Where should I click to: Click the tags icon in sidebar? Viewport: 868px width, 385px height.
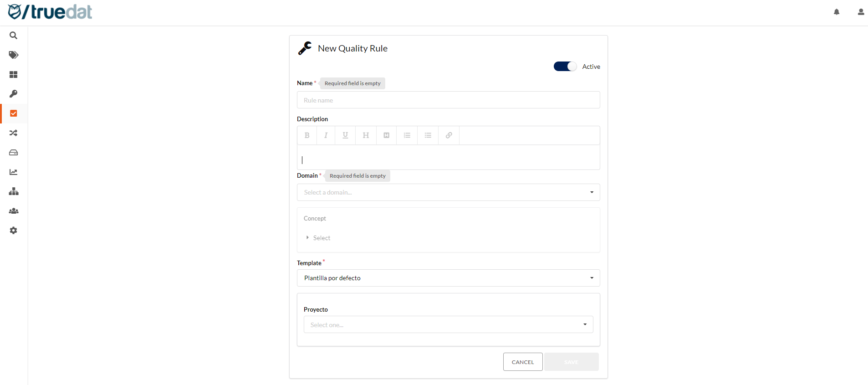point(14,55)
